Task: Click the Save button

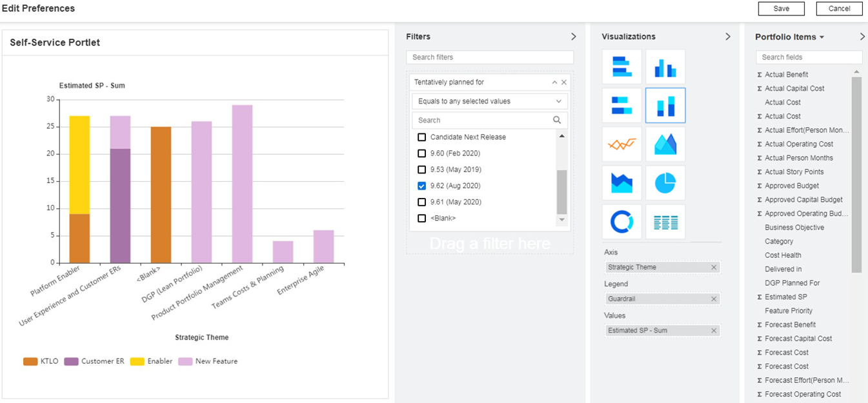Action: point(781,8)
